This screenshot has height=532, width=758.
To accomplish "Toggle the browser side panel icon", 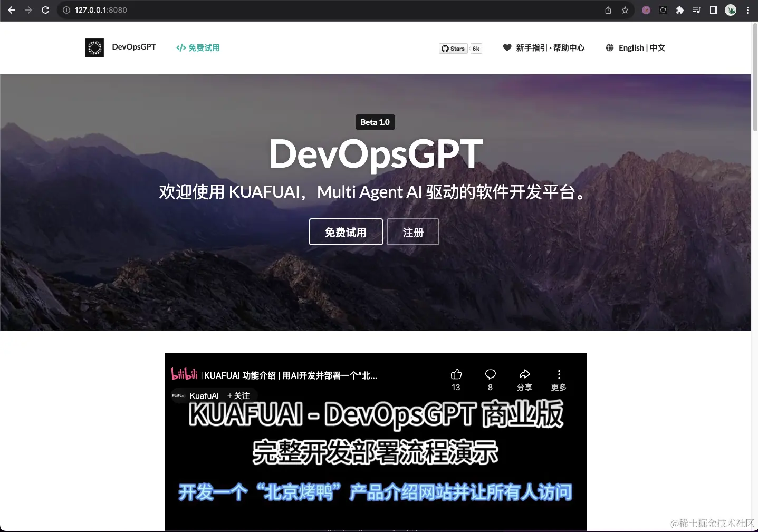I will click(714, 10).
